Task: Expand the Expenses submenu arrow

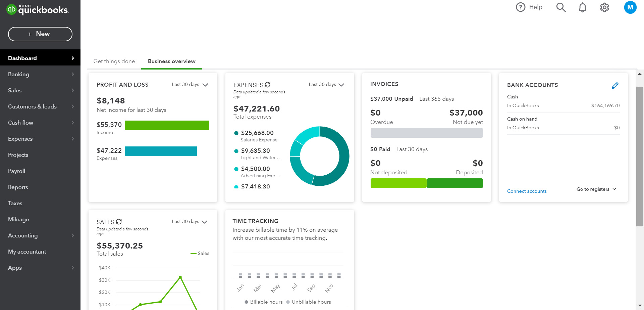Action: click(x=73, y=139)
